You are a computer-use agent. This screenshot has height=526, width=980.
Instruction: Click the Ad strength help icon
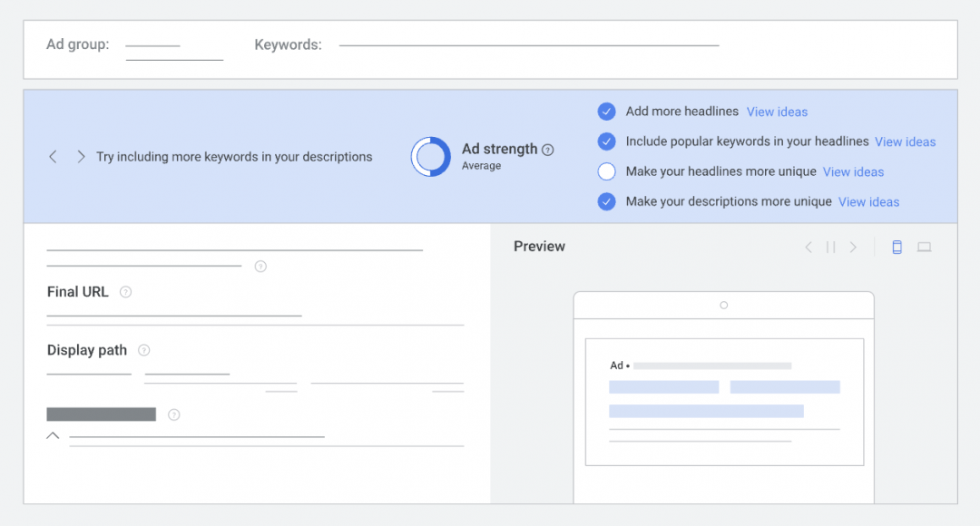pyautogui.click(x=547, y=150)
